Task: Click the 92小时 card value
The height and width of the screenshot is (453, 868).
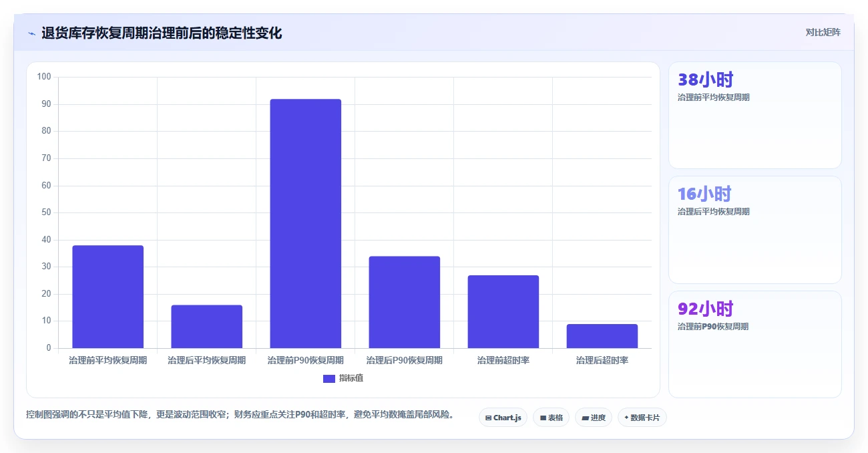Action: [705, 309]
